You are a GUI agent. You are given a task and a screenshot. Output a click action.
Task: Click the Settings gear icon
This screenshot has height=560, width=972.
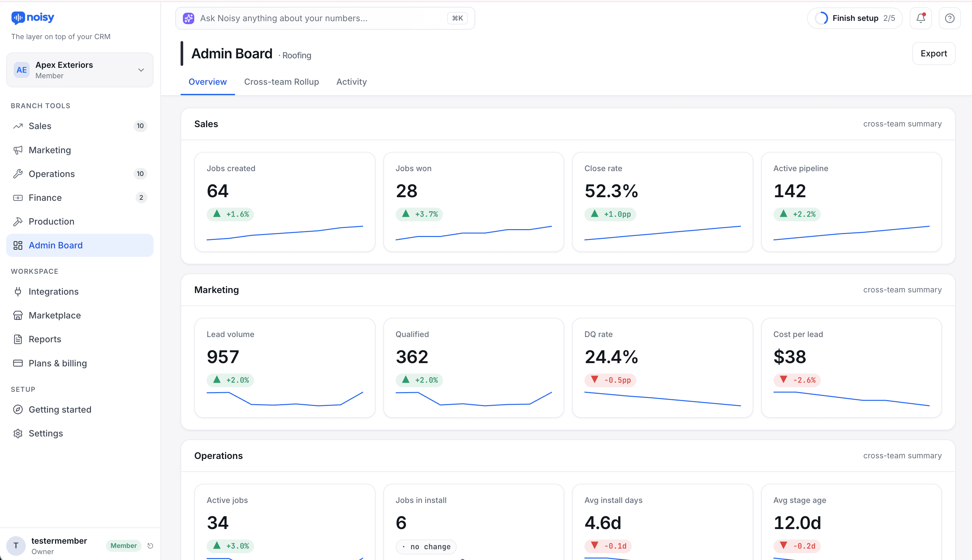18,434
